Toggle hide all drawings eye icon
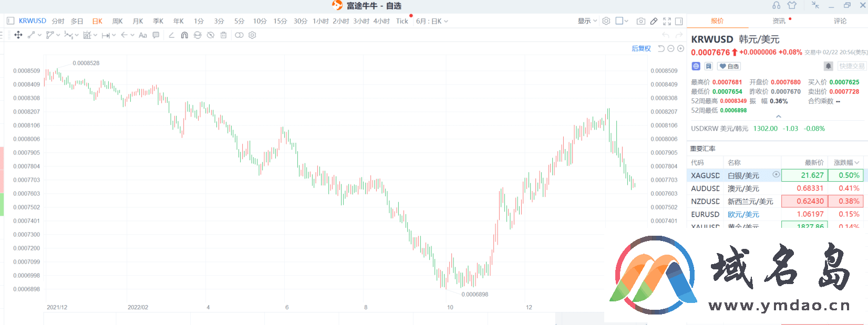 pos(210,35)
